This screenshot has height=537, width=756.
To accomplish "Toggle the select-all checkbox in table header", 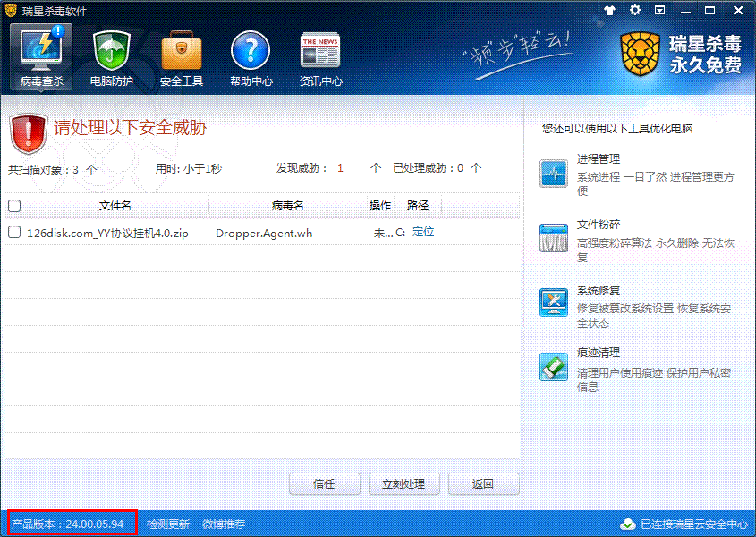I will coord(14,206).
